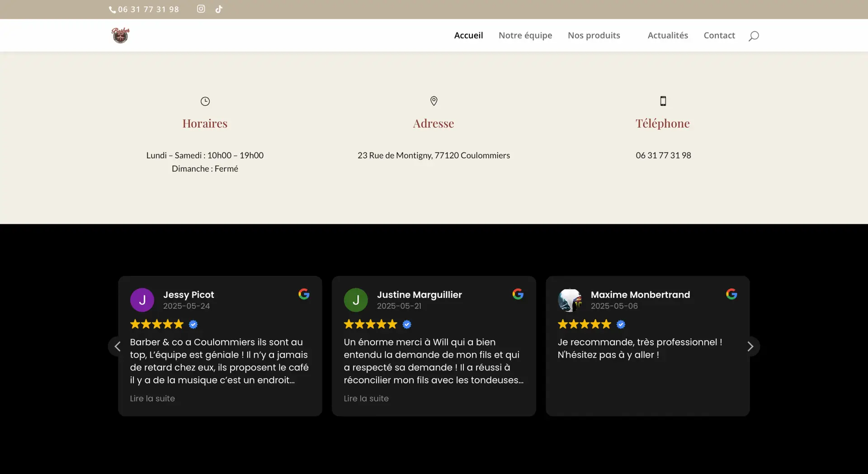Click the clock icon above Horaires
868x474 pixels.
click(x=205, y=101)
